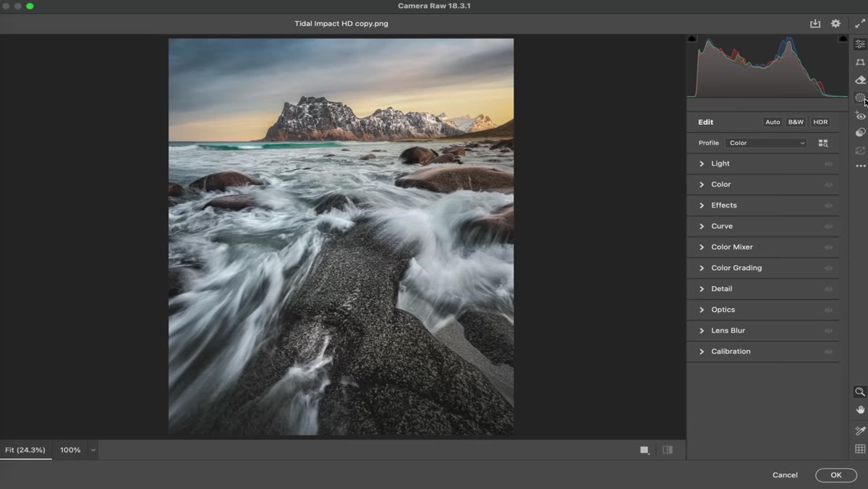Expand the Curve panel chevron
868x489 pixels.
point(702,226)
